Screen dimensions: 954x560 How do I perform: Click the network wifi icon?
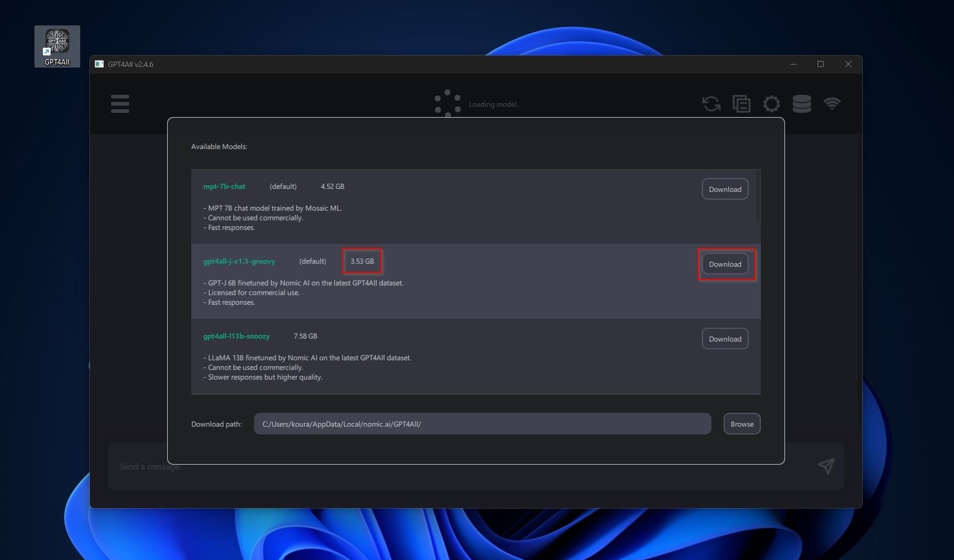[832, 103]
